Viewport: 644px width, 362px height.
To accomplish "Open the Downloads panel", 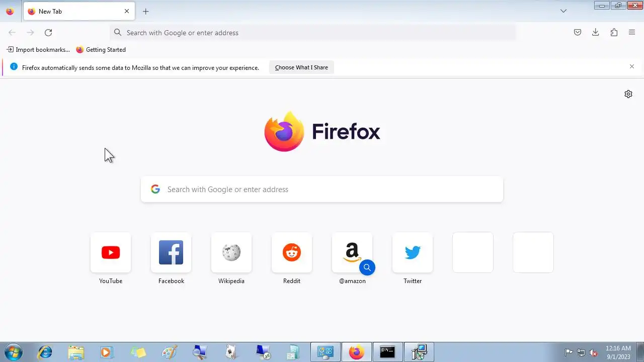I will pos(596,33).
